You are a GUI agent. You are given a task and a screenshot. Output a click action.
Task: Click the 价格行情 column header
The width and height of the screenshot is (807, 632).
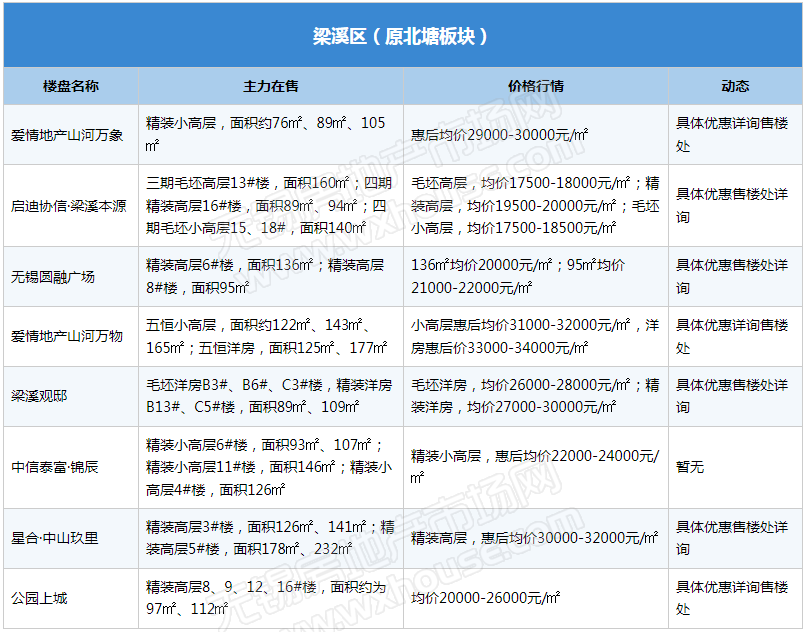[536, 86]
